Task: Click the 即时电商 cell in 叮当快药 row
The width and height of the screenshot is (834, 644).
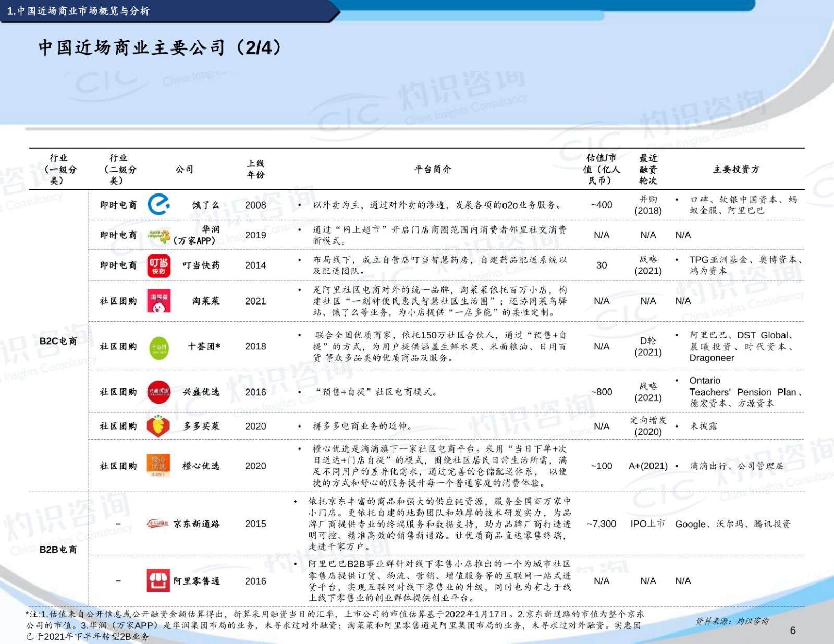Action: tap(118, 265)
